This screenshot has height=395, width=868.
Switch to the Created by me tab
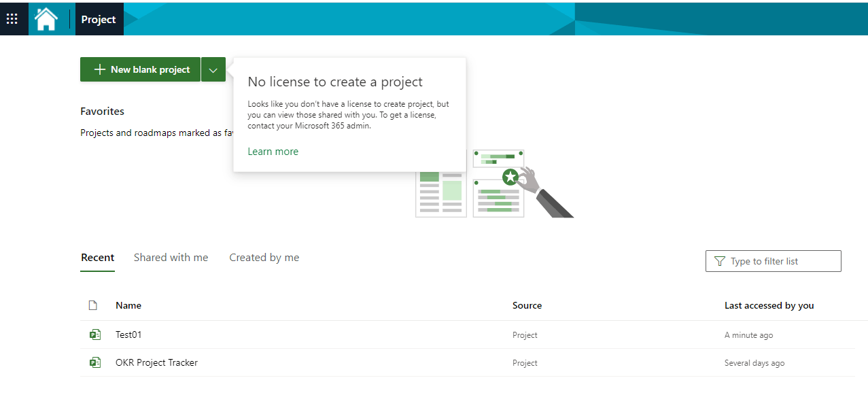click(264, 258)
